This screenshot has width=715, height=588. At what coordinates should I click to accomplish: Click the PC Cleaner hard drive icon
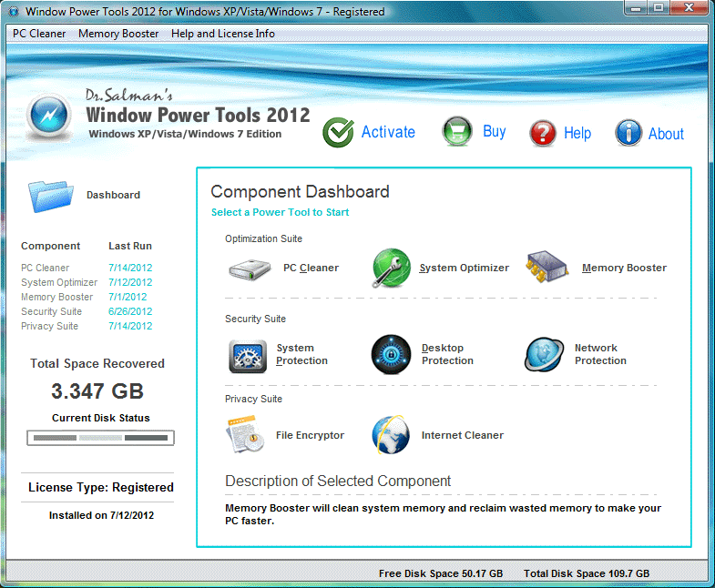[250, 269]
